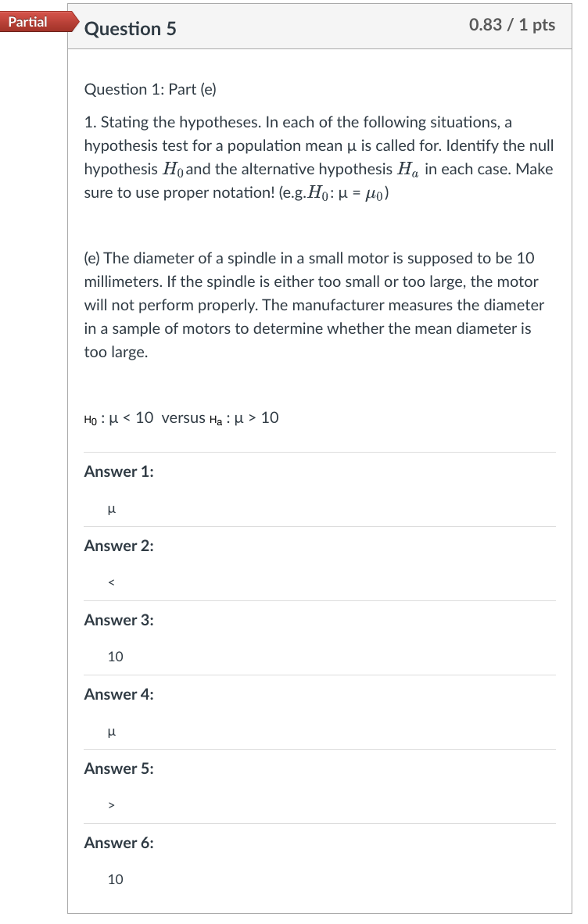Viewport: 588px width, 924px height.
Task: Select the value 10 under Answer 3
Action: pyautogui.click(x=114, y=657)
